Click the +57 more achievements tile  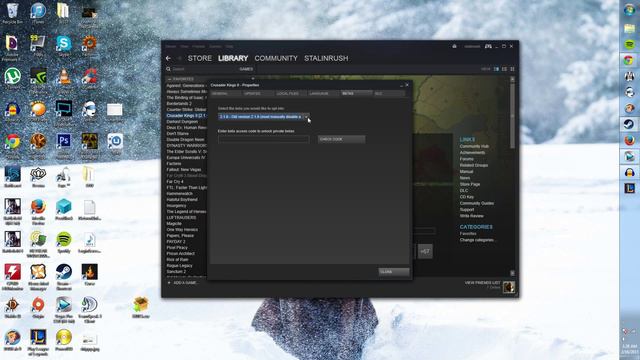tap(425, 251)
